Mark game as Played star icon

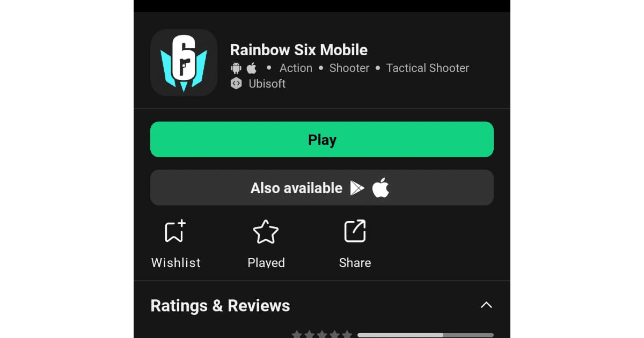[266, 232]
